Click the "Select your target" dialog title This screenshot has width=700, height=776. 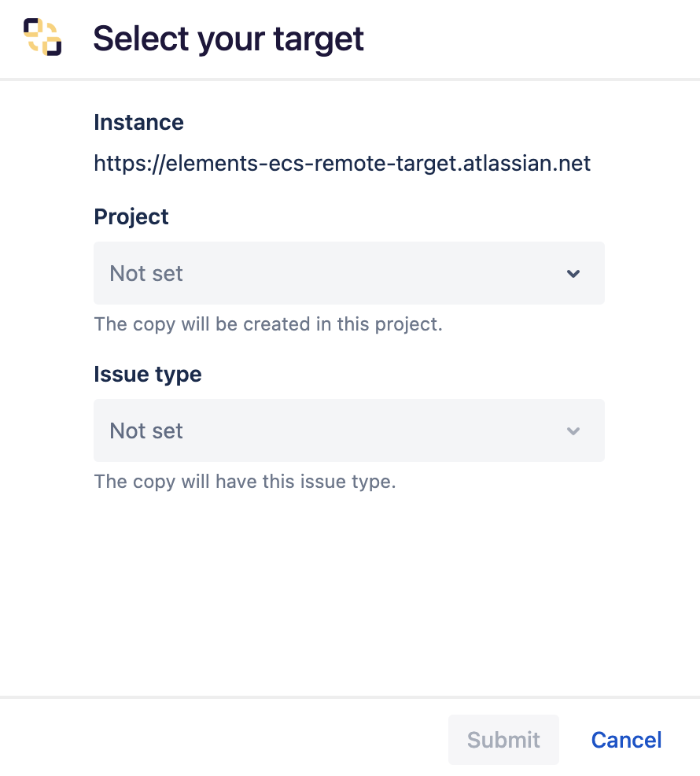tap(228, 39)
